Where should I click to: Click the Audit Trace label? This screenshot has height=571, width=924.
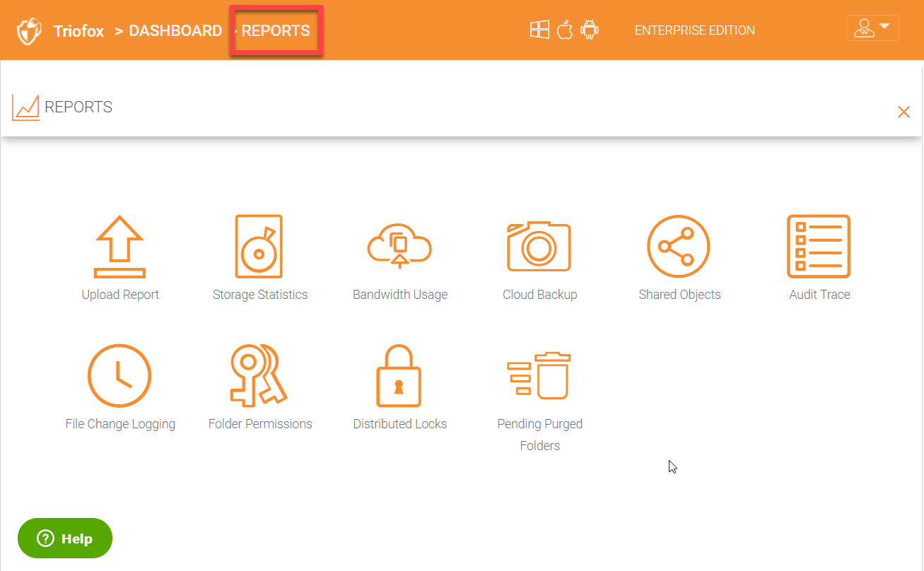click(819, 295)
